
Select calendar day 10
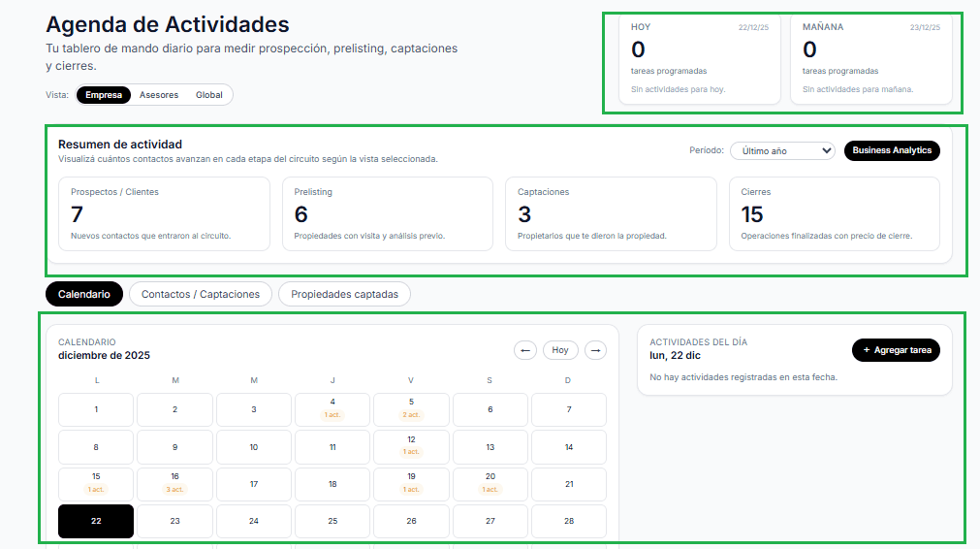[254, 447]
